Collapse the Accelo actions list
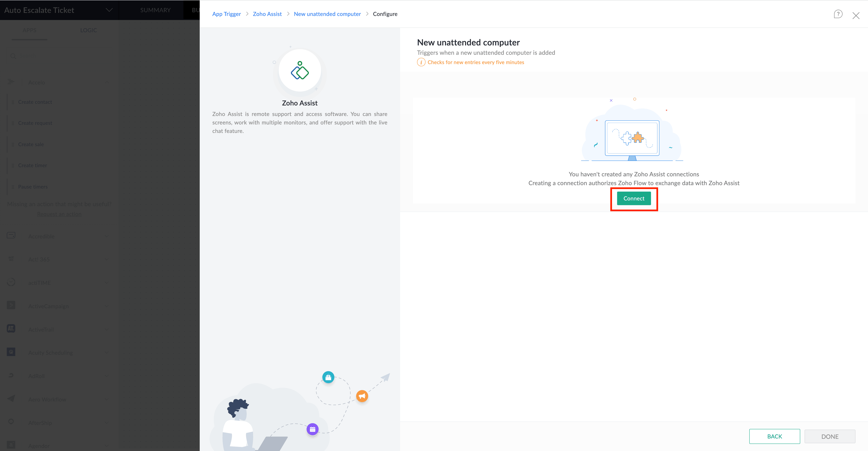 [x=107, y=83]
